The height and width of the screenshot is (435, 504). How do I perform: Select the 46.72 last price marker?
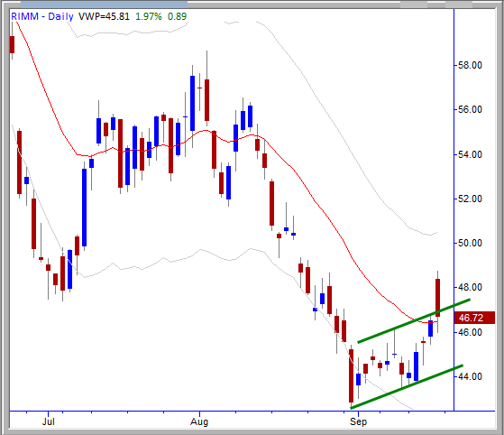[474, 318]
